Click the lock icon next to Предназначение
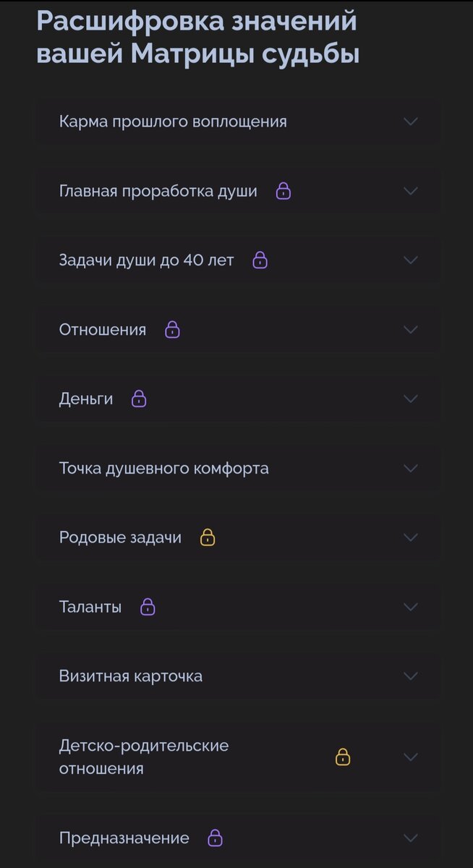The image size is (473, 868). 214,838
